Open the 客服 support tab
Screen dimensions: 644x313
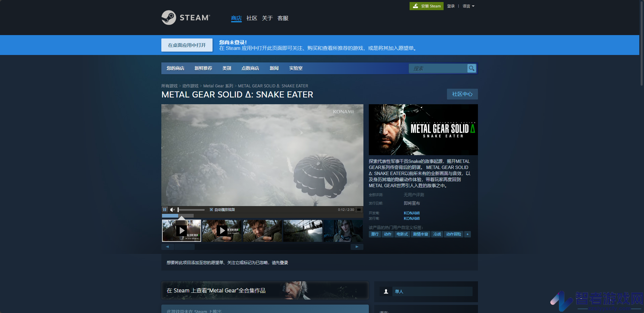coord(283,18)
